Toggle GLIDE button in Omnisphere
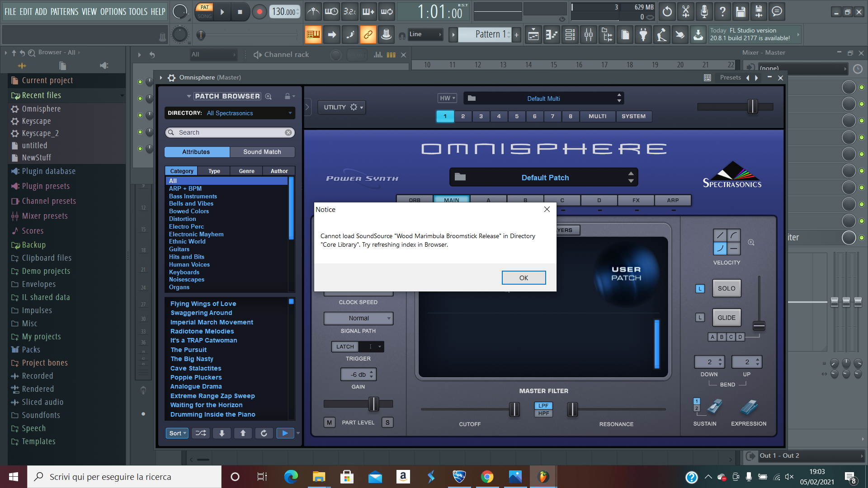868x488 pixels. (726, 318)
